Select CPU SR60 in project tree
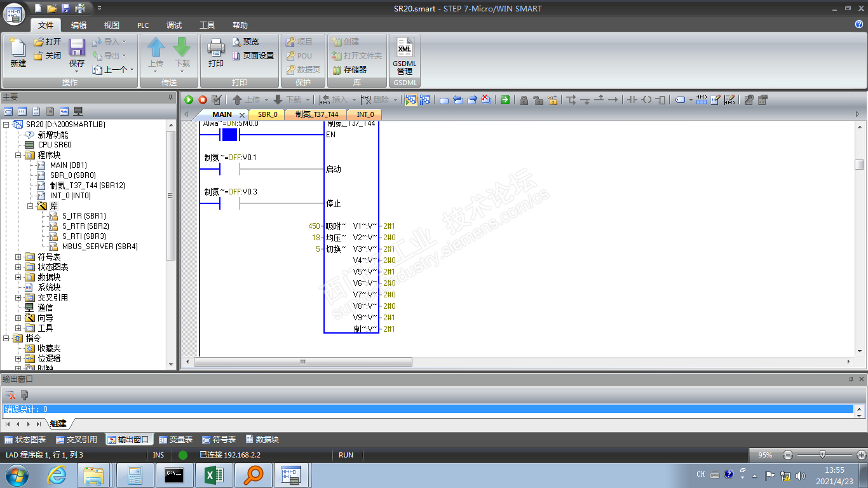This screenshot has height=488, width=868. click(55, 145)
